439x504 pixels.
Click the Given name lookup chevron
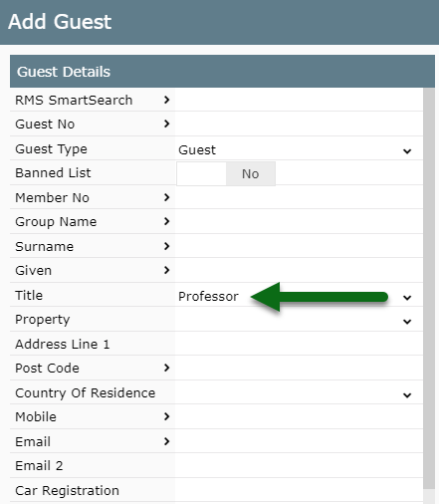tap(166, 270)
